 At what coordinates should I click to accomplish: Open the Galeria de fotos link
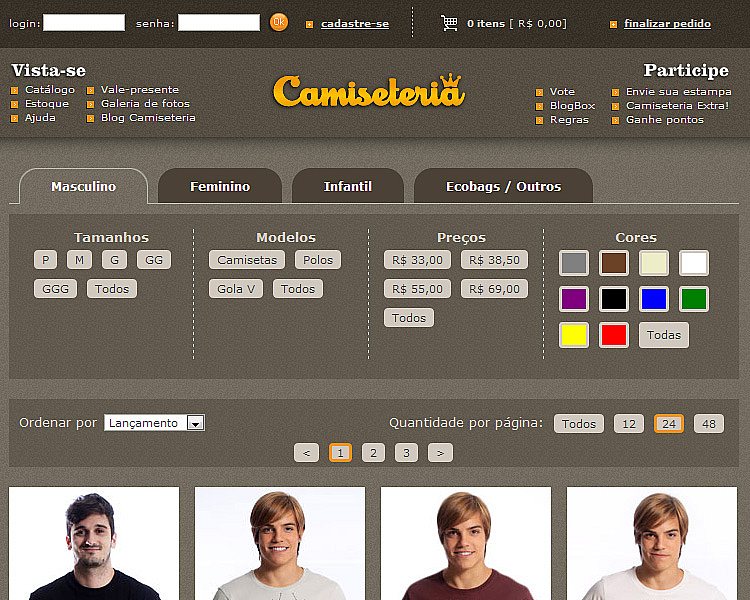(x=145, y=103)
